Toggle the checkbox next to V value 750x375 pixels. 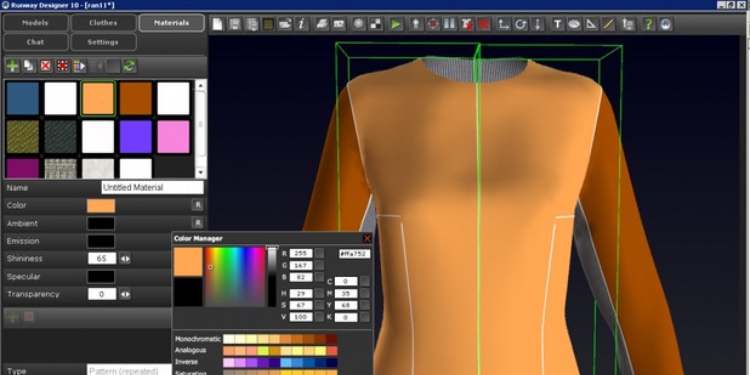[320, 317]
